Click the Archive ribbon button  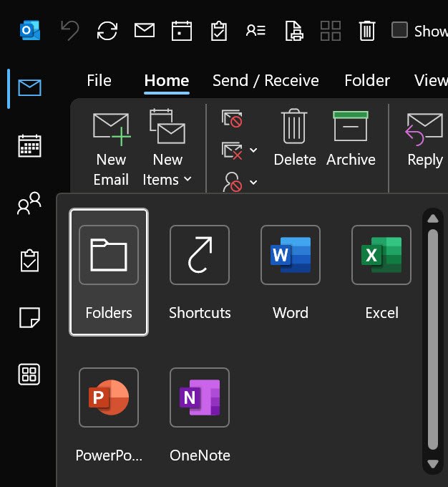pyautogui.click(x=351, y=138)
